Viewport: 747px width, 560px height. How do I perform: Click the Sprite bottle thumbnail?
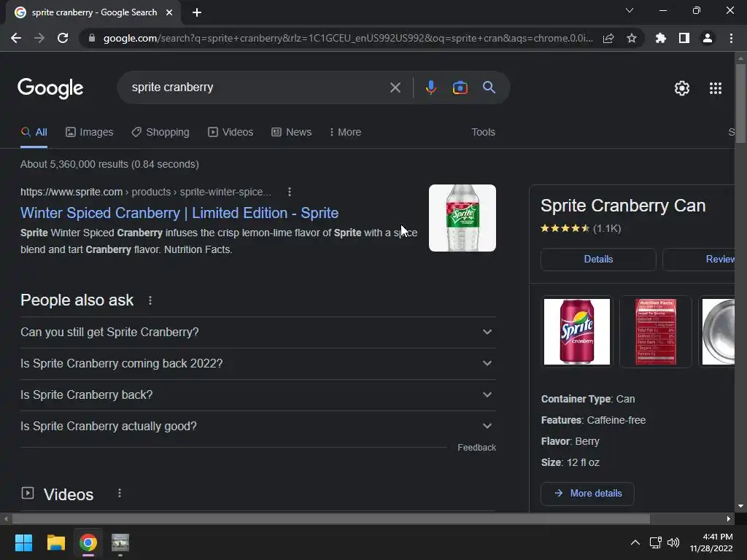462,218
